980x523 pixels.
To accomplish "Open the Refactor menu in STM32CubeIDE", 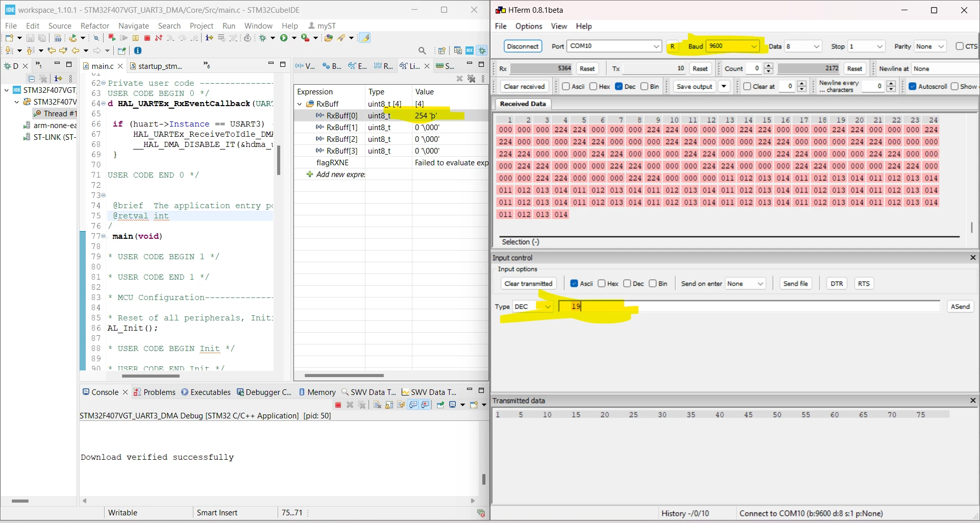I will pyautogui.click(x=95, y=26).
